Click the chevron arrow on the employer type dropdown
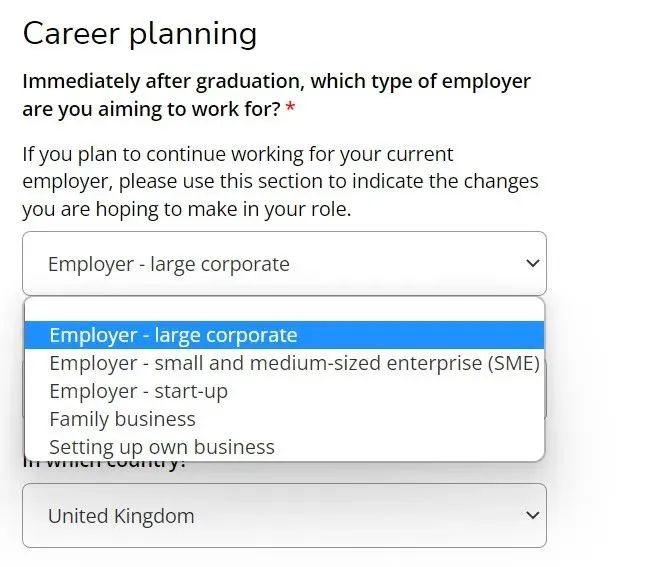 (531, 264)
